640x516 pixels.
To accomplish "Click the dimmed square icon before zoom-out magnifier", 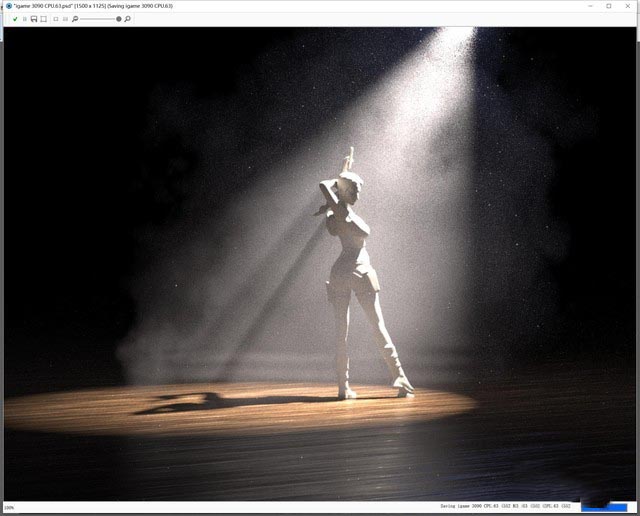I will 65,19.
